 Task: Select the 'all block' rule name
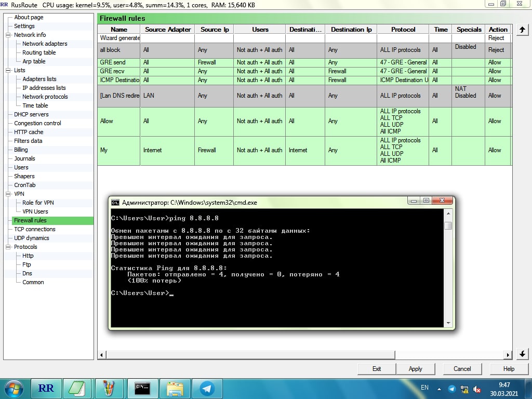pos(110,50)
